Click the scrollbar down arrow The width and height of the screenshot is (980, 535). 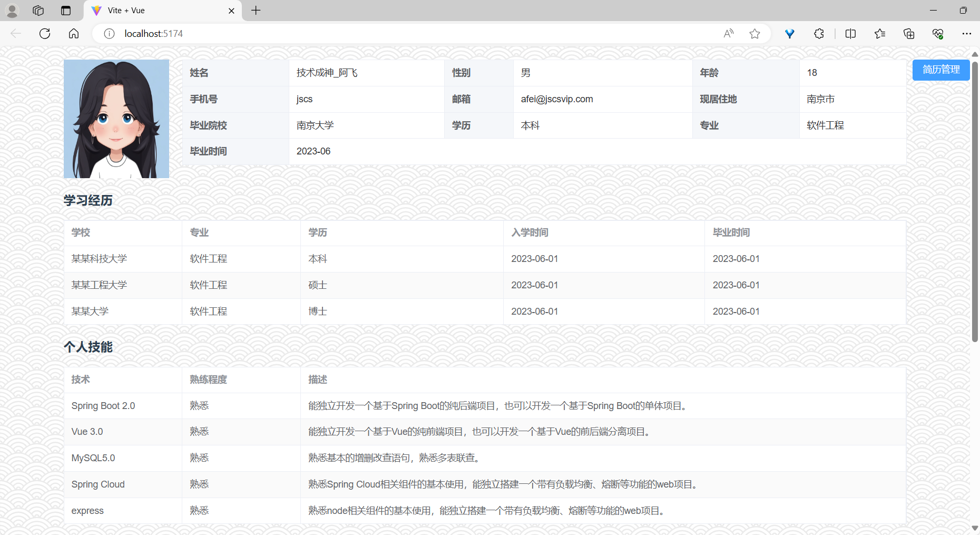click(x=975, y=528)
